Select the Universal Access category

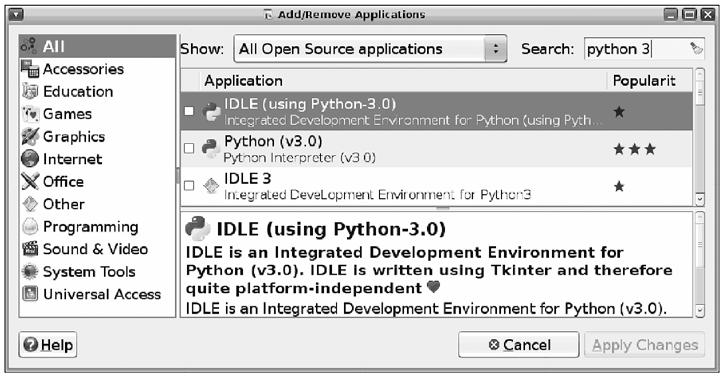point(97,294)
